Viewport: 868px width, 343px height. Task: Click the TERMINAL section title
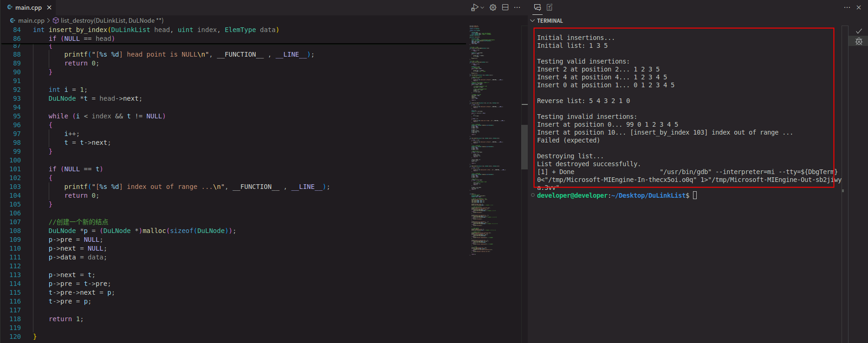point(550,21)
